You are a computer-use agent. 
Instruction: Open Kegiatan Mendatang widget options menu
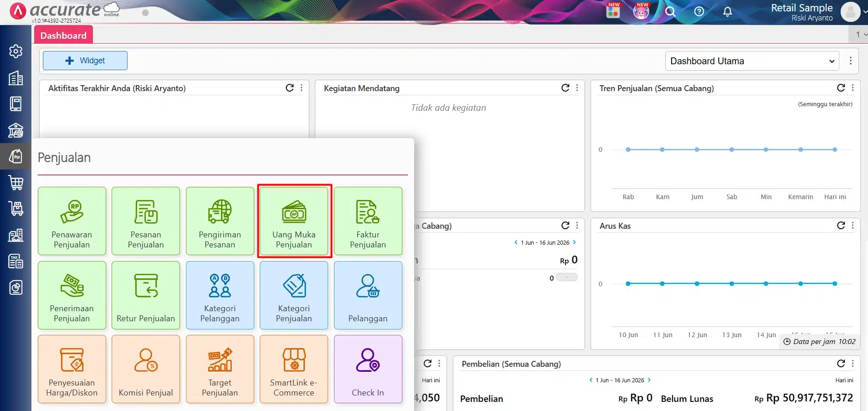[577, 88]
